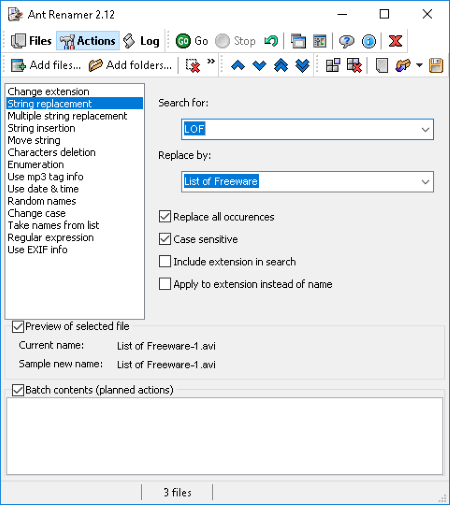The height and width of the screenshot is (505, 450).
Task: Move file down with single down arrow
Action: (x=259, y=65)
